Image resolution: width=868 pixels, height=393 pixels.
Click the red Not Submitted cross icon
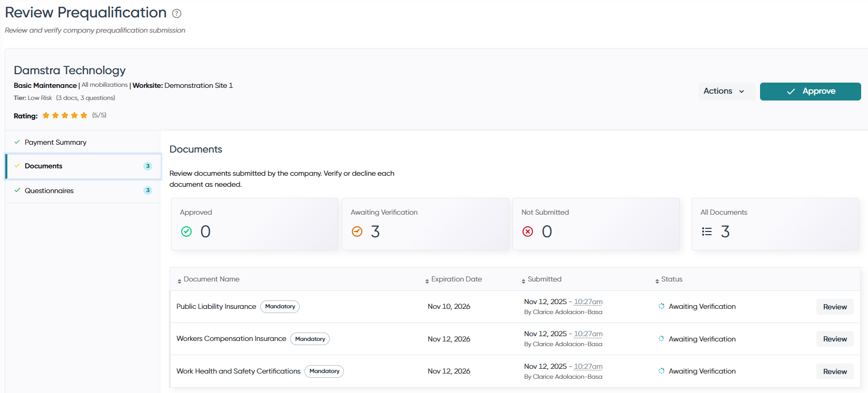coord(528,231)
